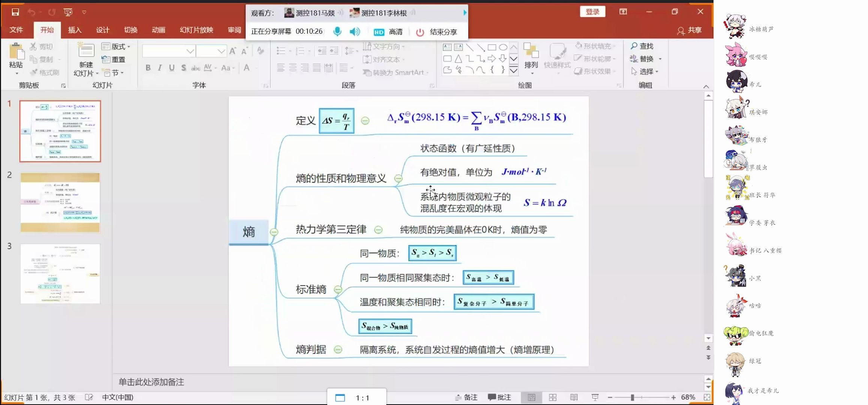
Task: Select slide 2 thumbnail
Action: [x=60, y=202]
